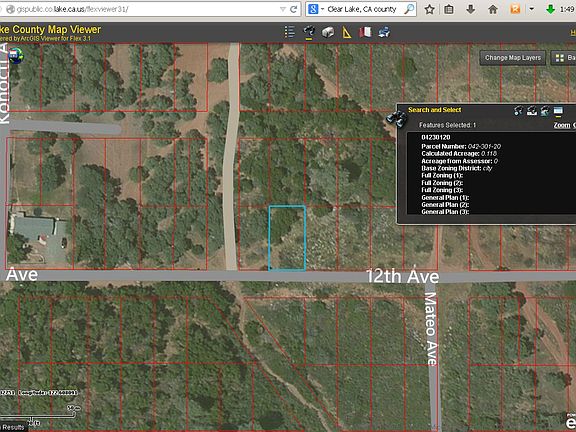Screen dimensions: 576x432
Task: Click the green download arrow icon
Action: coord(550,9)
